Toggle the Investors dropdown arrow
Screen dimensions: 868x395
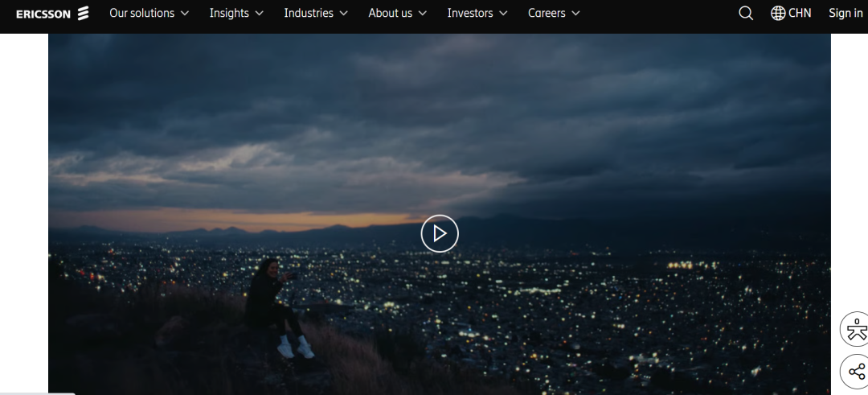(x=503, y=14)
